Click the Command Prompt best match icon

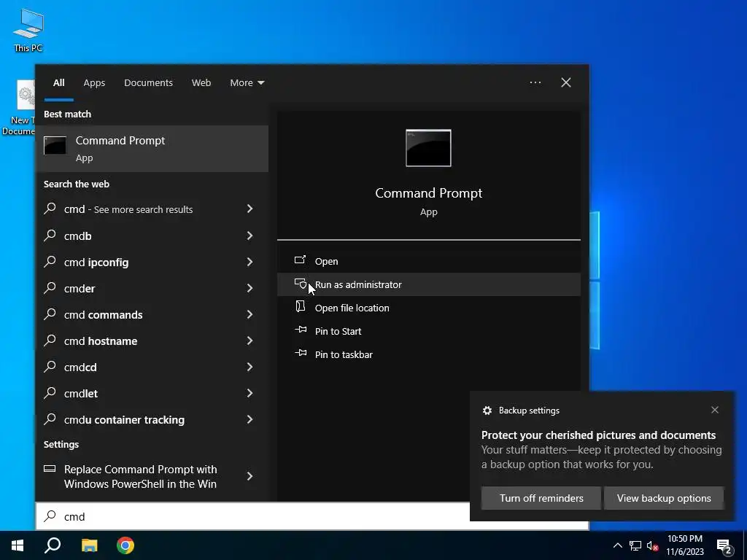pos(55,145)
